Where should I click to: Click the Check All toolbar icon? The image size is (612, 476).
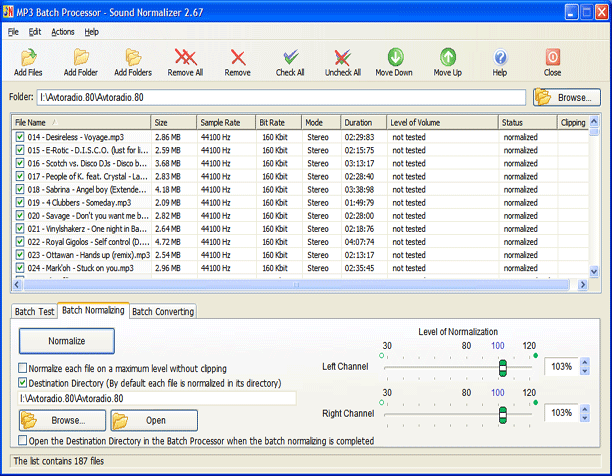pyautogui.click(x=290, y=62)
